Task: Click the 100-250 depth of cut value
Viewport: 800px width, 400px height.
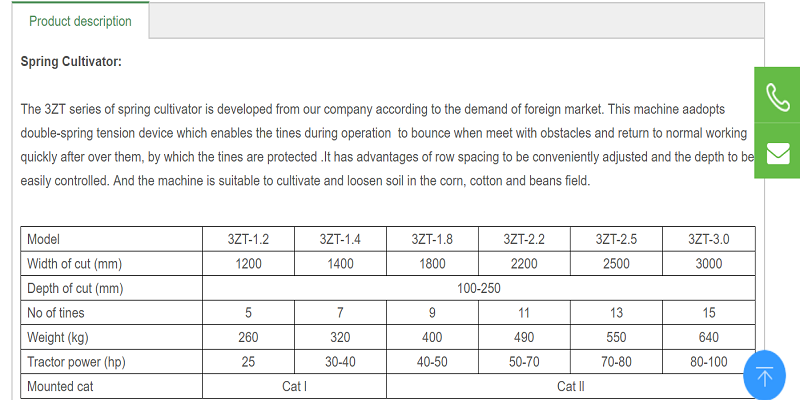Action: (x=479, y=288)
